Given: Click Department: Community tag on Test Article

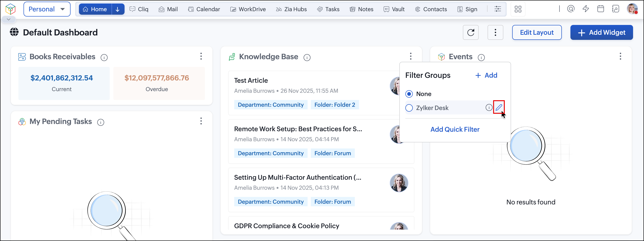Looking at the screenshot, I should (271, 105).
